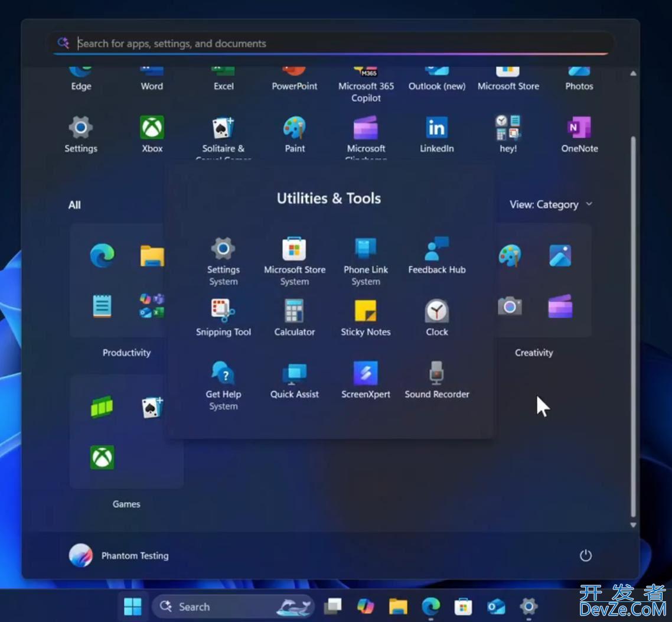Click Outlook (new) pinned label
Viewport: 672px width, 622px height.
pyautogui.click(x=437, y=86)
